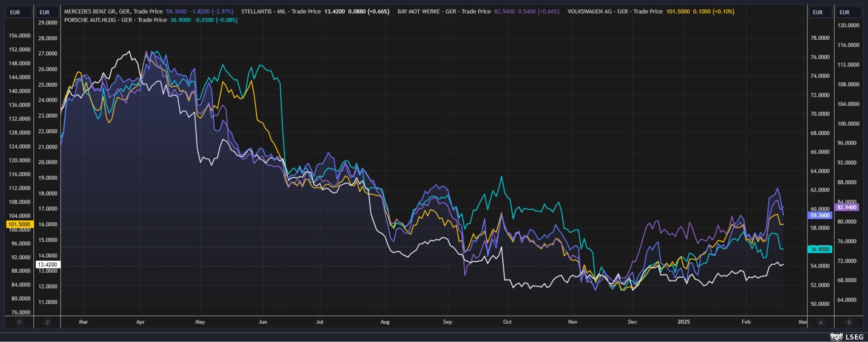The image size is (868, 342).
Task: Click the Sep label on the time axis
Action: 447,322
